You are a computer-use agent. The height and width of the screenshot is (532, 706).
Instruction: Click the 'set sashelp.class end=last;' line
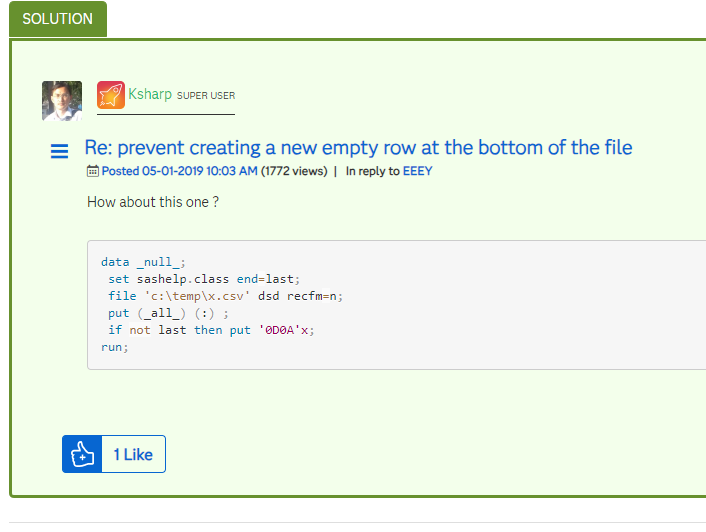pos(204,279)
